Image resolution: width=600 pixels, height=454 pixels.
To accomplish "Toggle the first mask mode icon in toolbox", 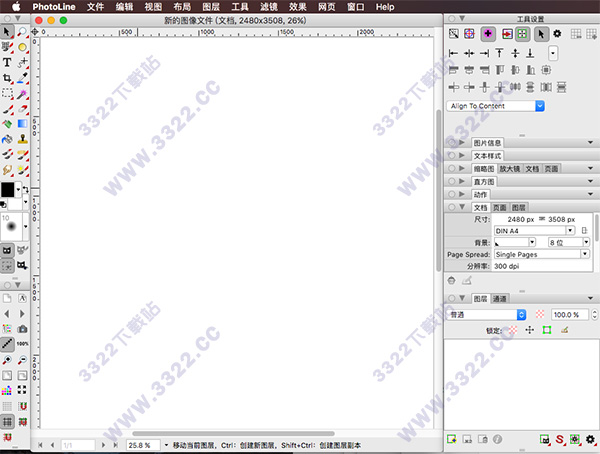I will point(7,251).
